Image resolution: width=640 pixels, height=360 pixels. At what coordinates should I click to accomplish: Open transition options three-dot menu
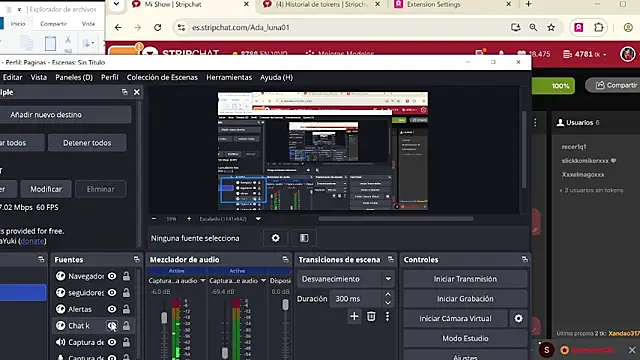click(387, 316)
